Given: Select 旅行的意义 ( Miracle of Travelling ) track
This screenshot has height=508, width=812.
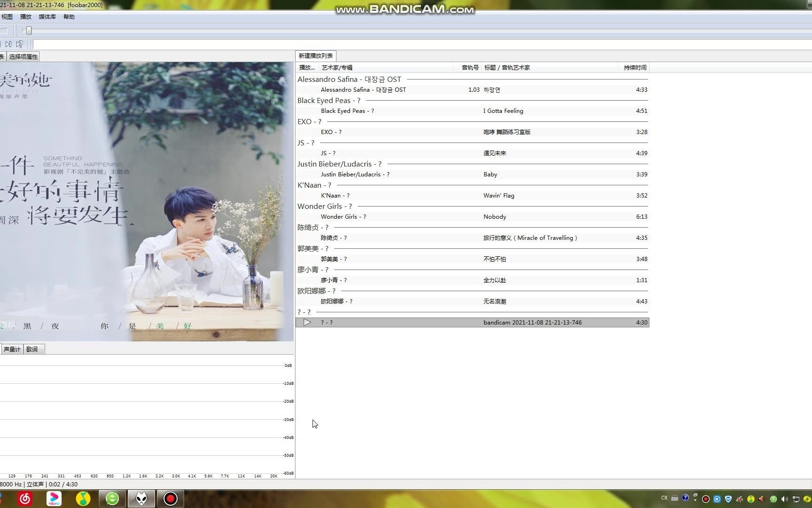Looking at the screenshot, I should pyautogui.click(x=472, y=238).
